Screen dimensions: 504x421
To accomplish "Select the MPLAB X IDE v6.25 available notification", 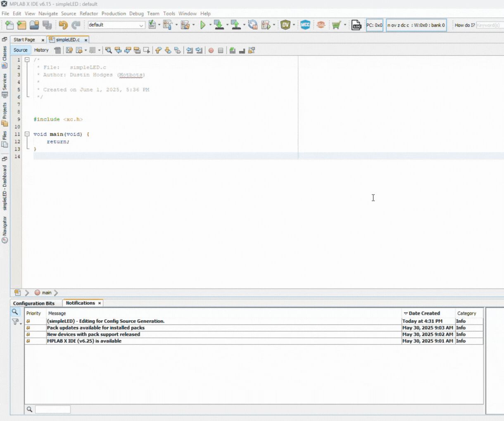I will point(84,341).
